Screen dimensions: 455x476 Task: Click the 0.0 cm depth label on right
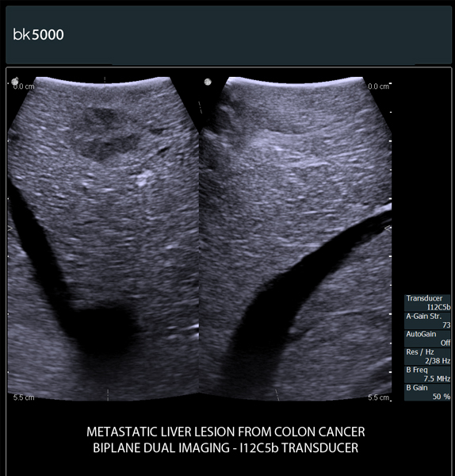(378, 86)
